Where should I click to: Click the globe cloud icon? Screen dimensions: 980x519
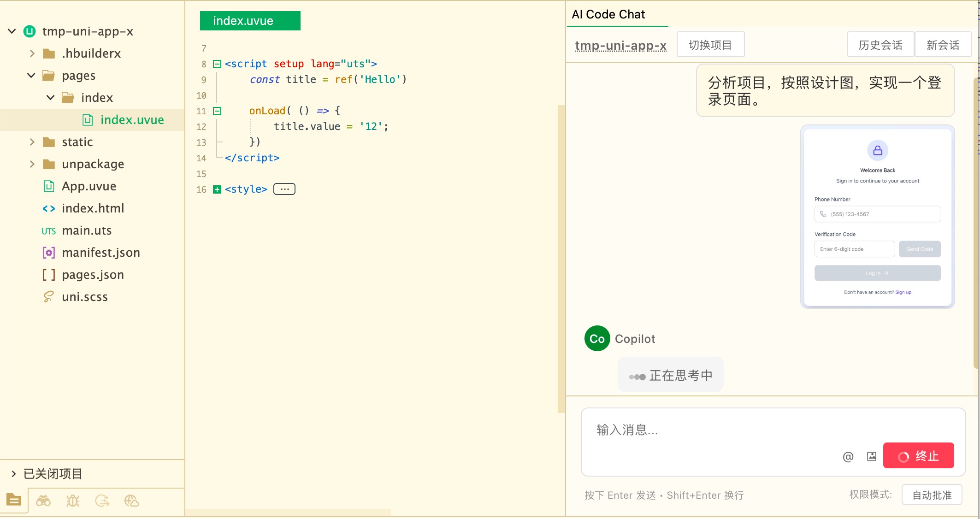click(x=132, y=501)
